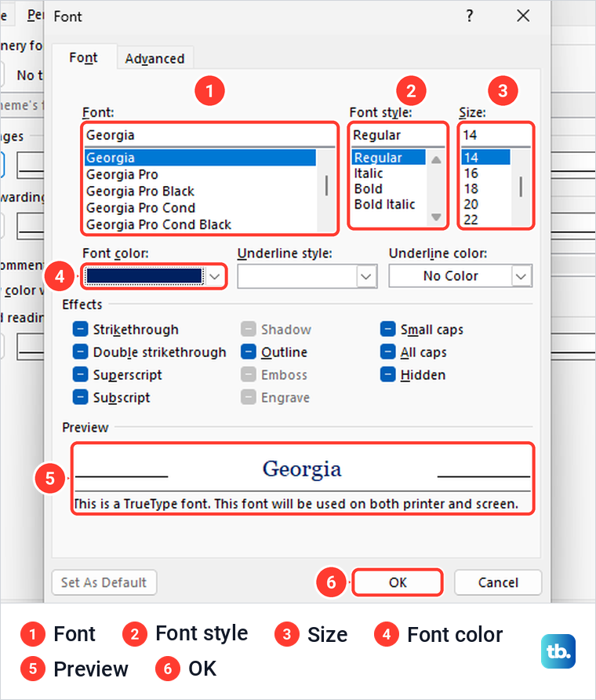Select size 16 in the size list
596x700 pixels.
485,173
